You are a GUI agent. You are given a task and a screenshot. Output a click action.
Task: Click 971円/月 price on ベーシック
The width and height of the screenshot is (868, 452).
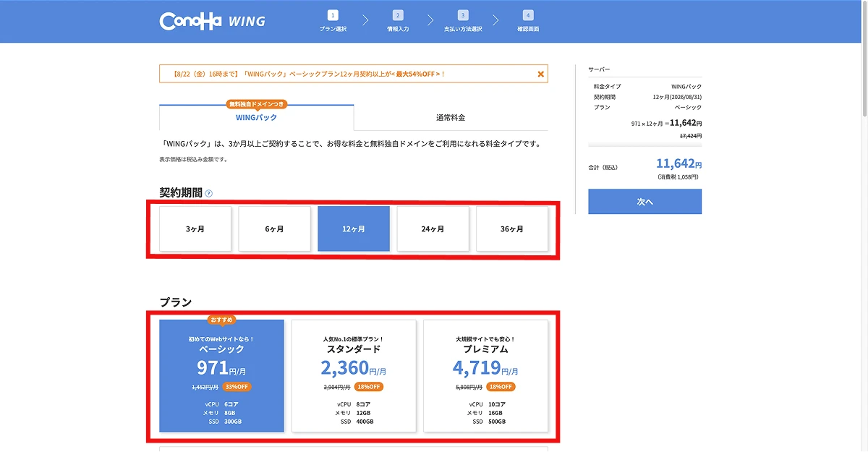coord(222,368)
